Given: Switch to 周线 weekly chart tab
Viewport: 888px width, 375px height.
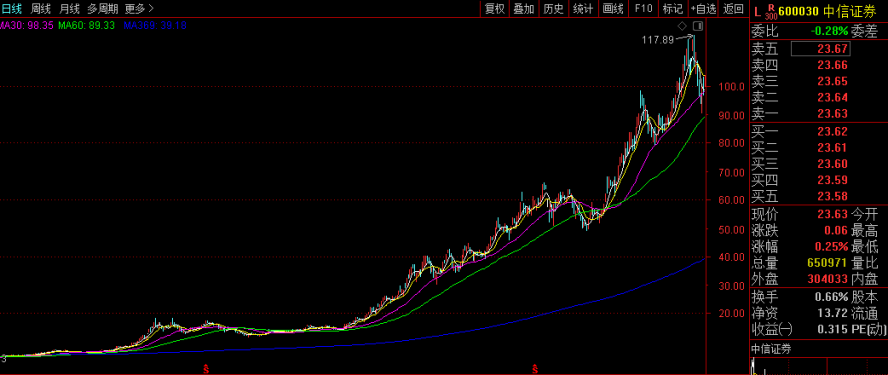Looking at the screenshot, I should point(41,8).
